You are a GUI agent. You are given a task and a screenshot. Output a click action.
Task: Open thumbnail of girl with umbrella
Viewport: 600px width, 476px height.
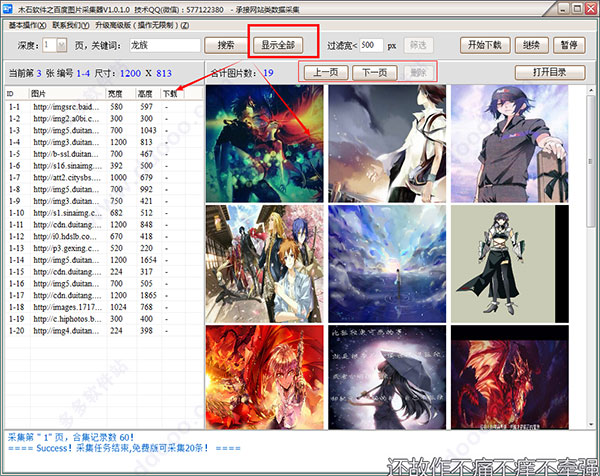click(387, 377)
